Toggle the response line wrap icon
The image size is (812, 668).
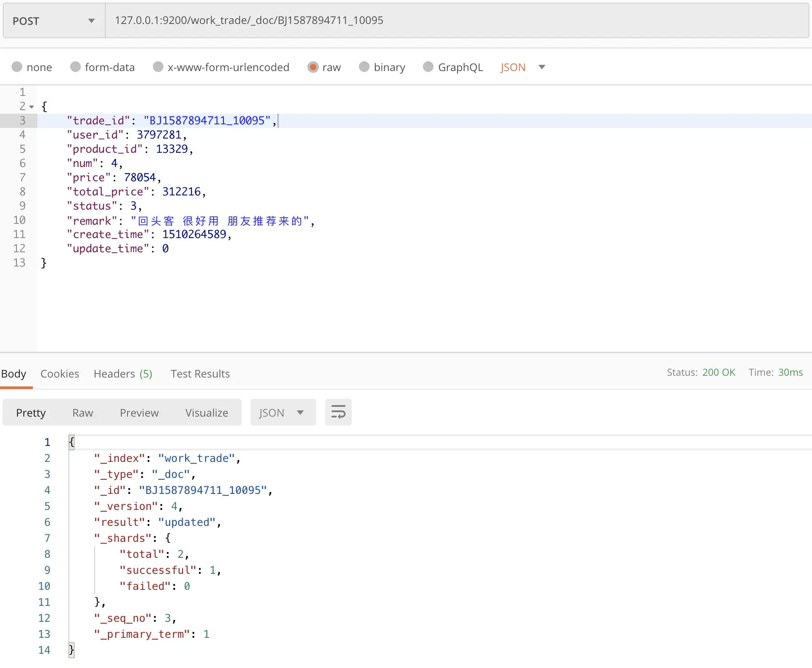coord(338,413)
